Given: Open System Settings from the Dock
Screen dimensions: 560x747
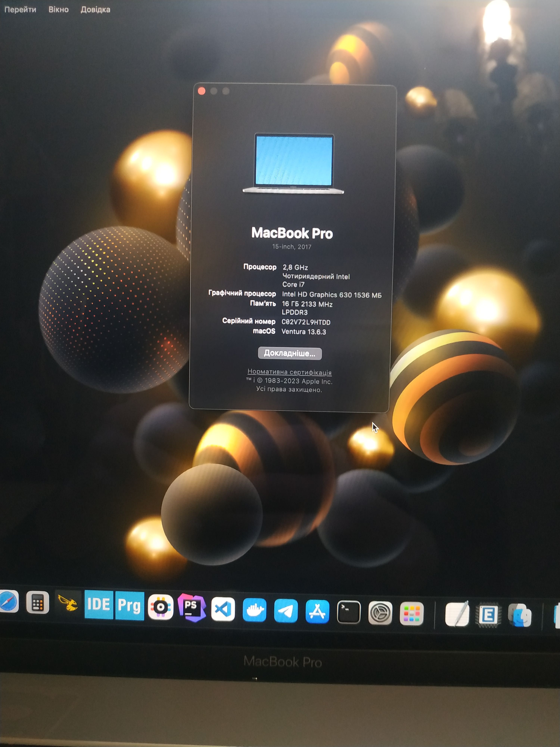Looking at the screenshot, I should point(380,613).
